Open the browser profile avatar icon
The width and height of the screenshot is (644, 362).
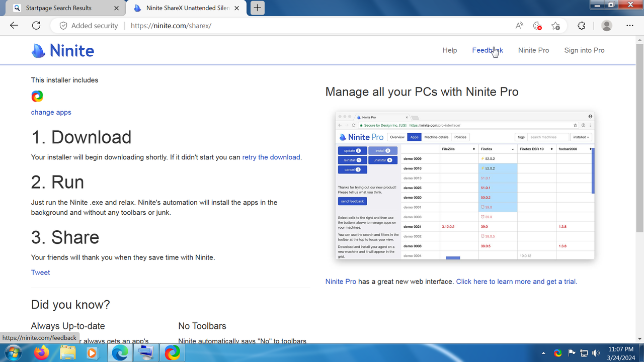coord(607,26)
